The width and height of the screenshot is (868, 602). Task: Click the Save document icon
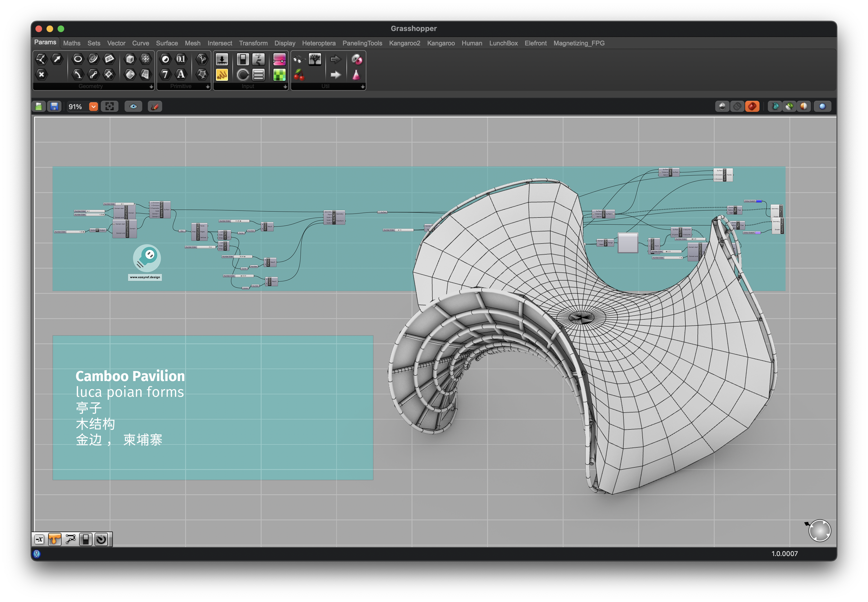[x=54, y=107]
